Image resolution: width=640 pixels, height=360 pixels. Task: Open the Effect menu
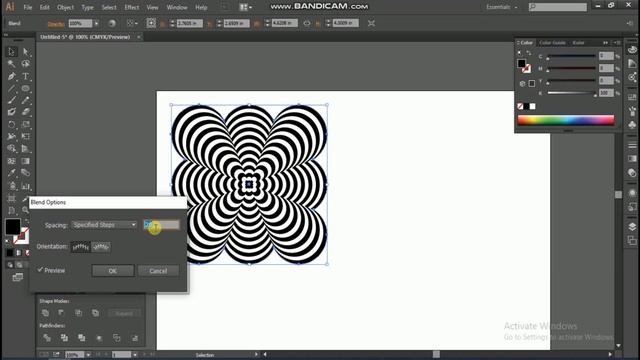click(x=131, y=7)
